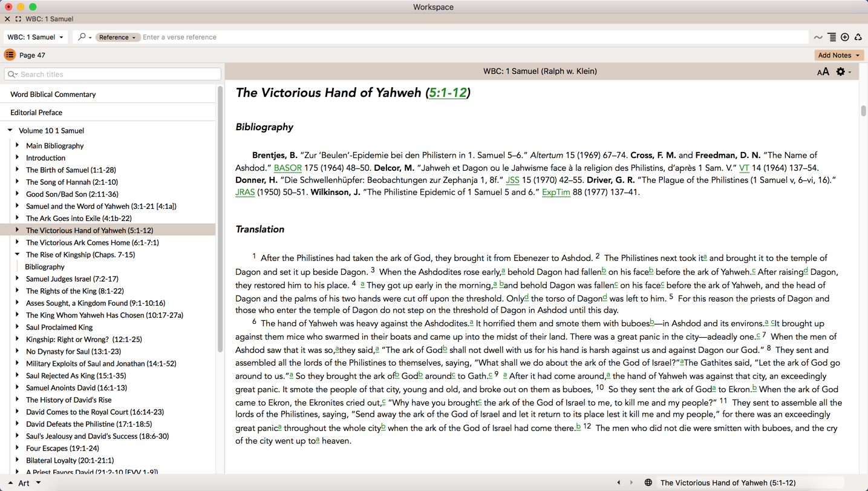Go forward with the right arrow
This screenshot has height=491, width=868.
pos(631,483)
